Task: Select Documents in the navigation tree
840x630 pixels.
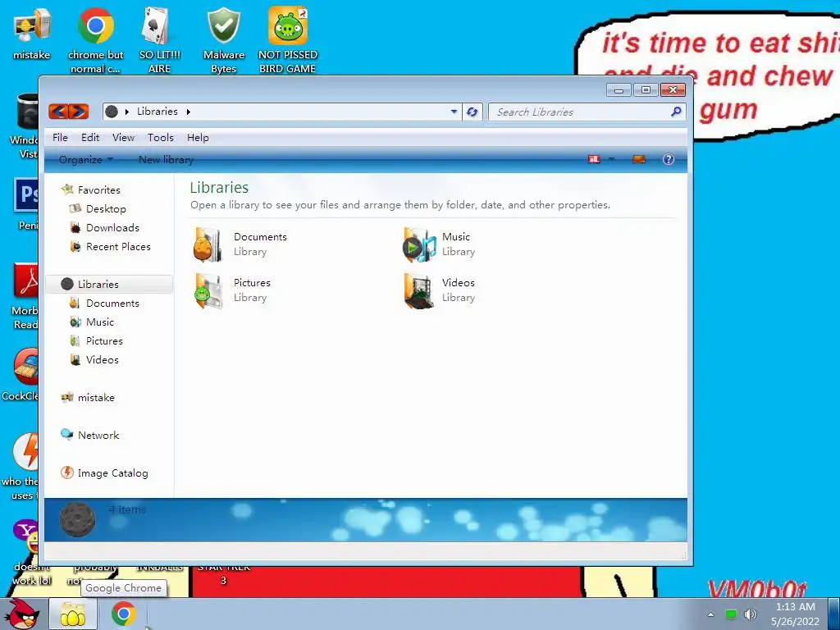Action: (x=104, y=304)
